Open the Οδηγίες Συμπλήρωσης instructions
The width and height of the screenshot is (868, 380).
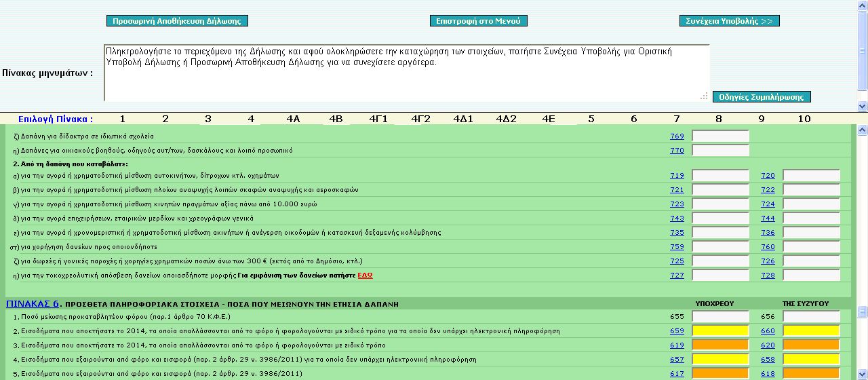(762, 97)
